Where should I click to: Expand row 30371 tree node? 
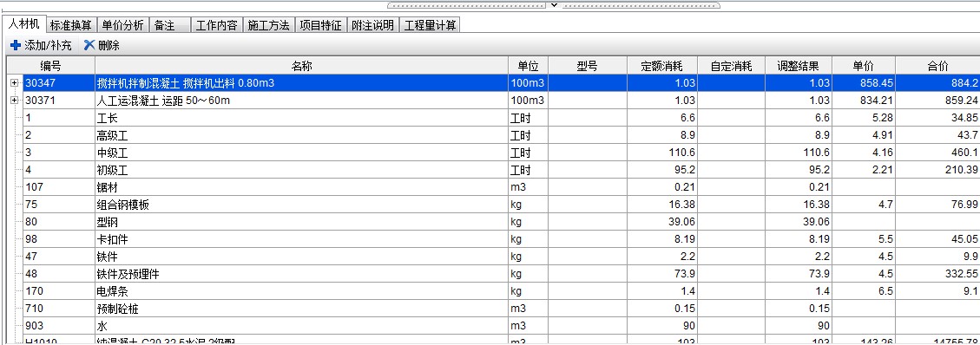15,101
